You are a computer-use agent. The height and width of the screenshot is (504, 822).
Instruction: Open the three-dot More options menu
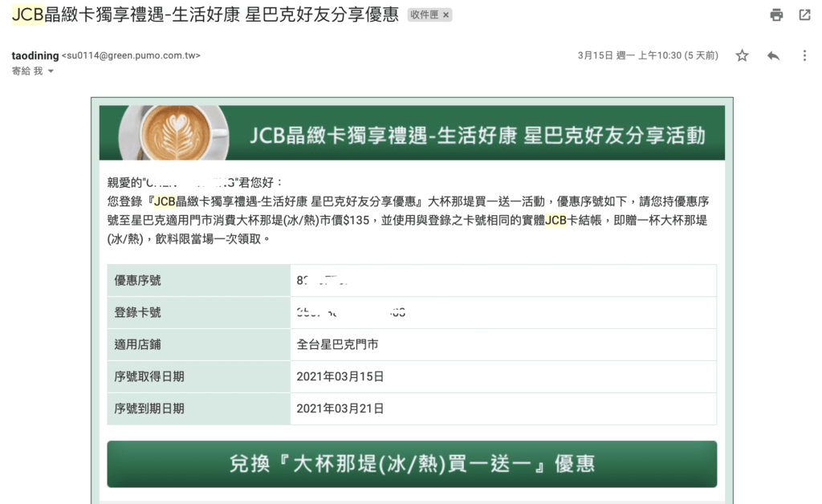pyautogui.click(x=804, y=56)
